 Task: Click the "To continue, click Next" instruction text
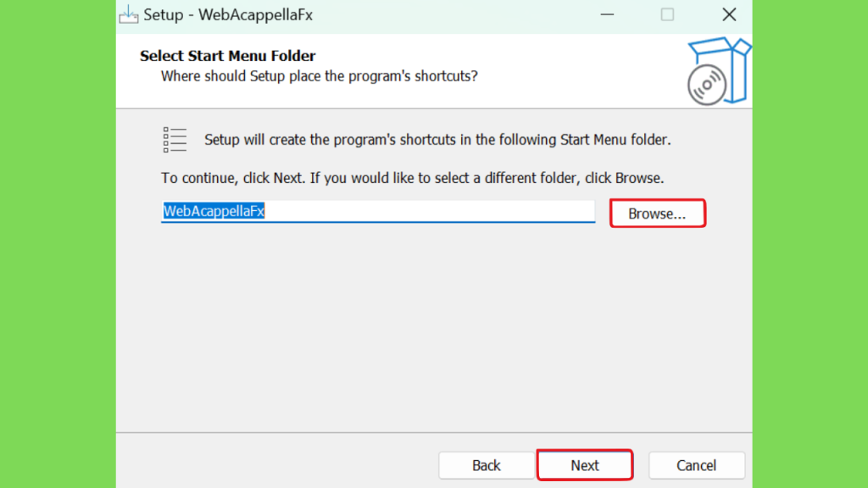tap(413, 178)
